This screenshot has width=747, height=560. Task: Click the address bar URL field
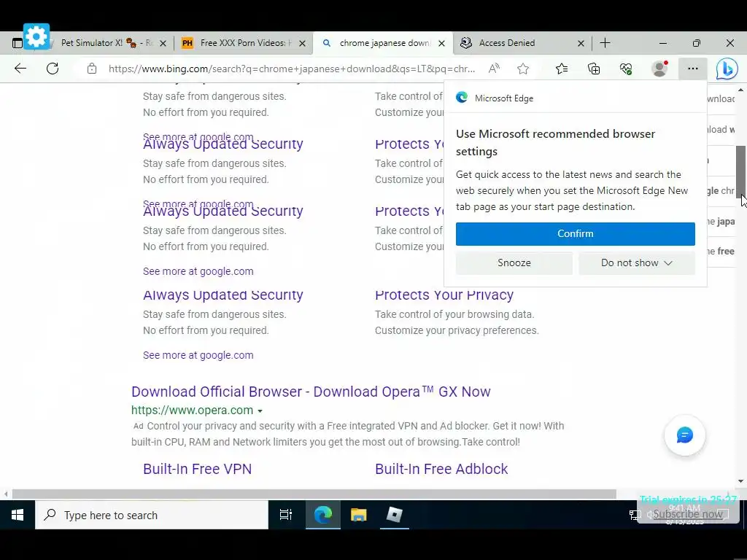click(x=292, y=69)
